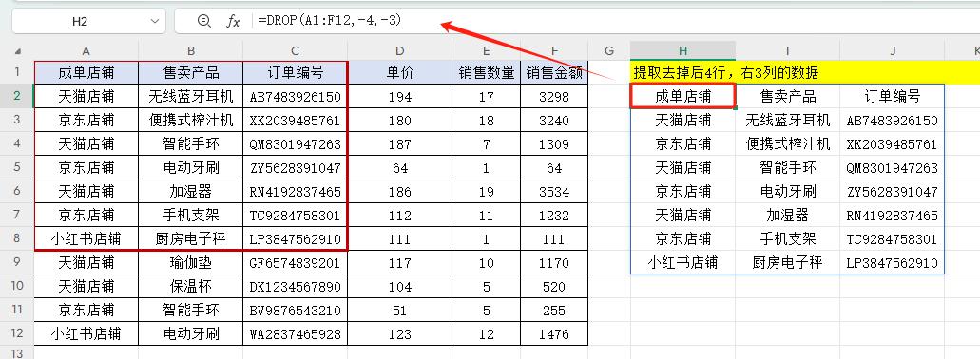The image size is (980, 359).
Task: Click cell F12 value 1476
Action: pyautogui.click(x=554, y=333)
